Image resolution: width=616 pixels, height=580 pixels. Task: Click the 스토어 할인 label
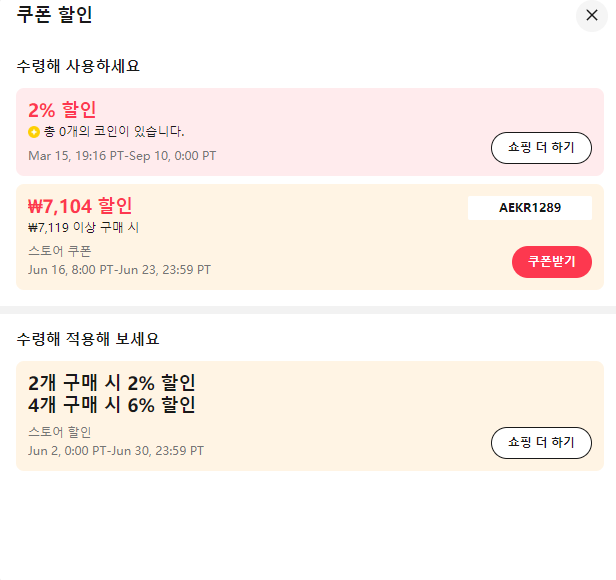pos(60,432)
